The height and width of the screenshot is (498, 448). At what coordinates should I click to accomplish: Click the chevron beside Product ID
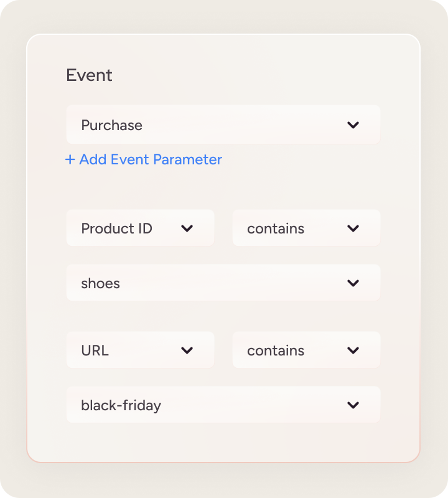click(x=187, y=228)
